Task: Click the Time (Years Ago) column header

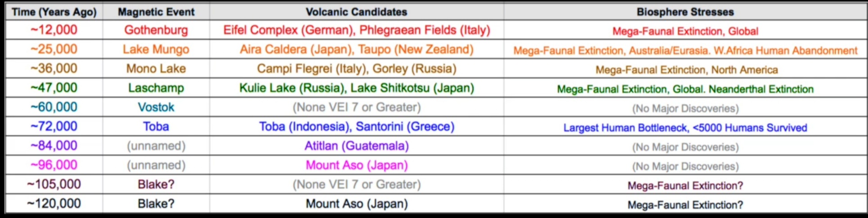Action: click(54, 12)
